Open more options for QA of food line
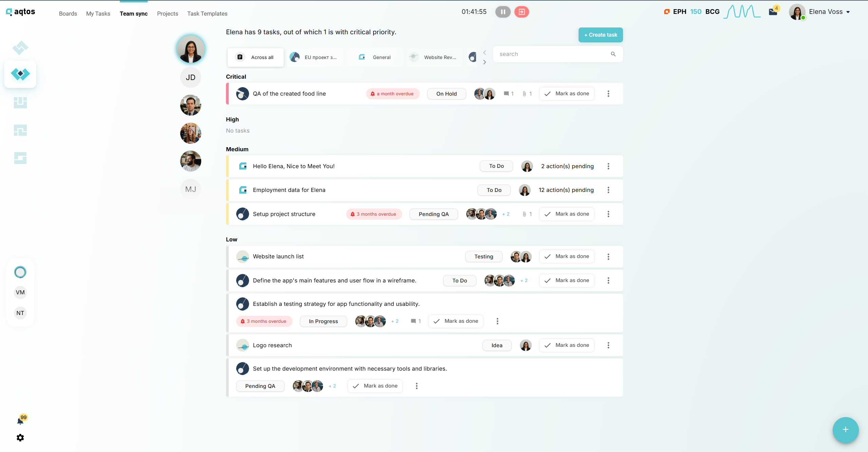This screenshot has height=452, width=868. (608, 94)
